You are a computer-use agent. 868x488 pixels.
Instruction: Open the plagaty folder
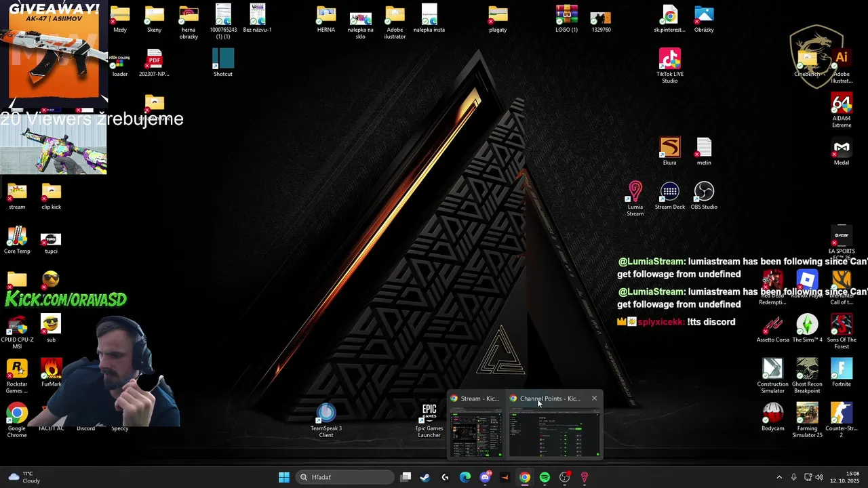tap(498, 19)
